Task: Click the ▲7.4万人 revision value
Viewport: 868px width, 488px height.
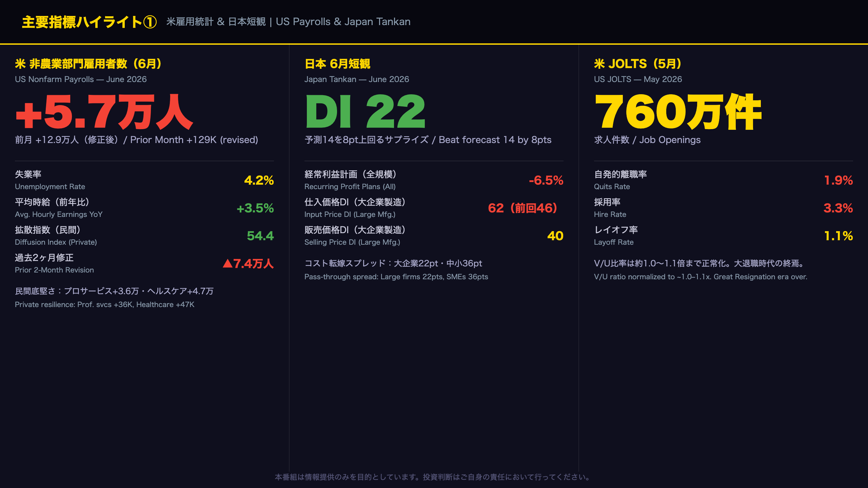Action: pos(248,264)
